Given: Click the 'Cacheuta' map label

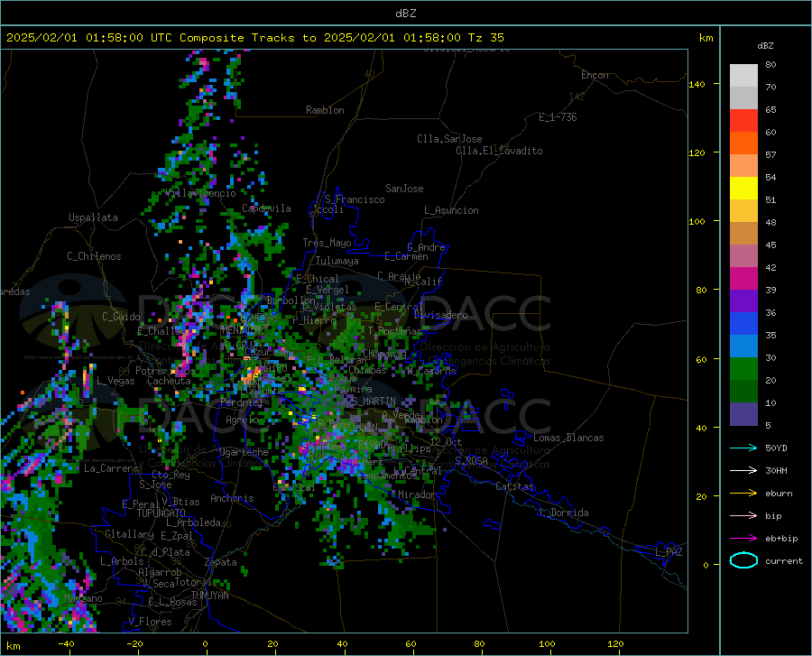Looking at the screenshot, I should (169, 381).
